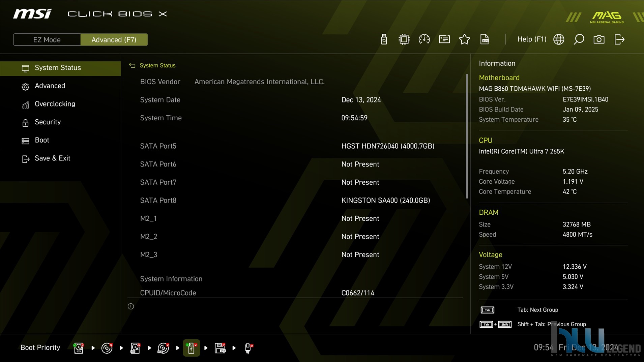Click the Core Voltage value 1.191 V

[x=573, y=182]
